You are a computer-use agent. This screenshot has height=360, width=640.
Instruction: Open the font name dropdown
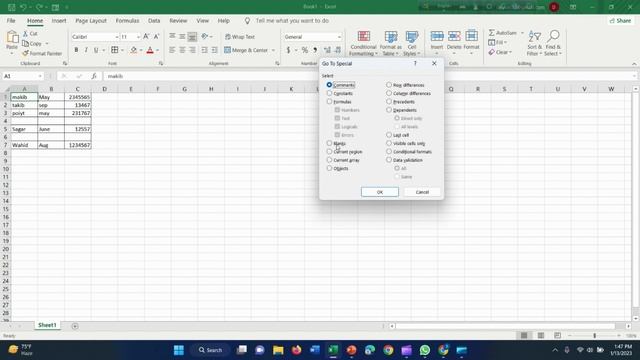tap(116, 37)
